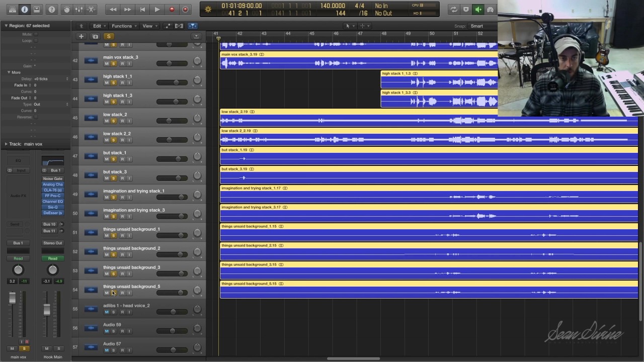Click the Record button
The width and height of the screenshot is (644, 362).
click(172, 10)
